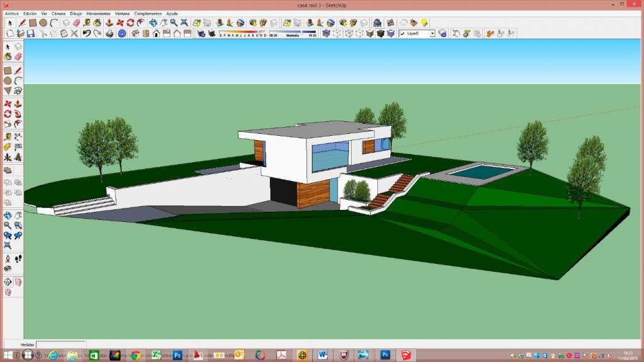Toggle shadows display on or off
The image size is (644, 362).
tap(201, 33)
